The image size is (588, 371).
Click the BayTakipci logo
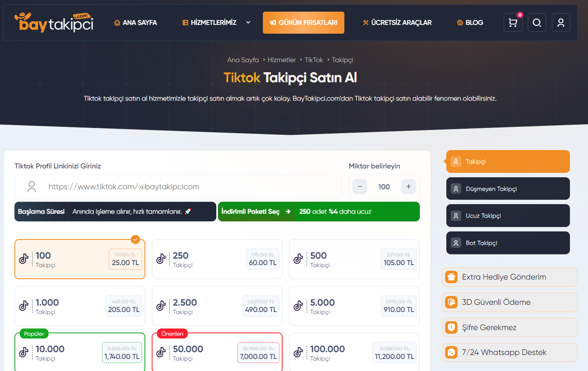54,22
